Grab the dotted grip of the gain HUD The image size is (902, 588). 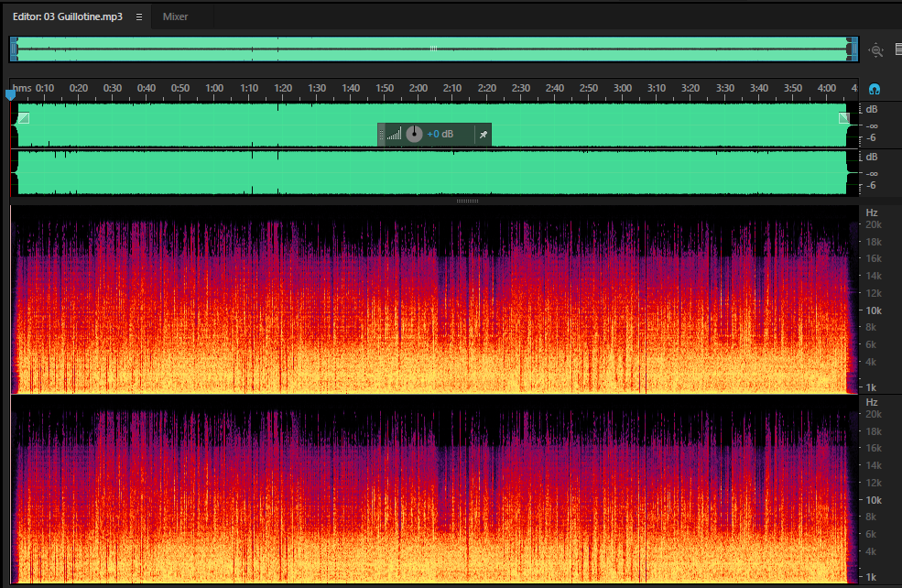pyautogui.click(x=381, y=135)
